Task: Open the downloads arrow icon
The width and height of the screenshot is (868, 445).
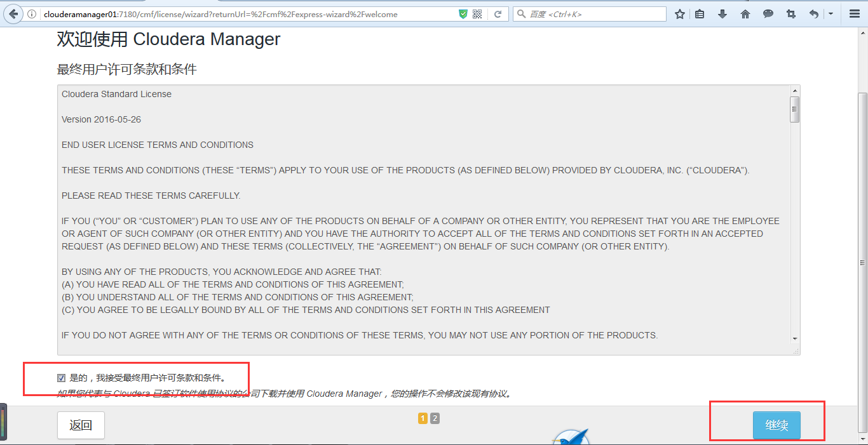Action: [x=722, y=14]
